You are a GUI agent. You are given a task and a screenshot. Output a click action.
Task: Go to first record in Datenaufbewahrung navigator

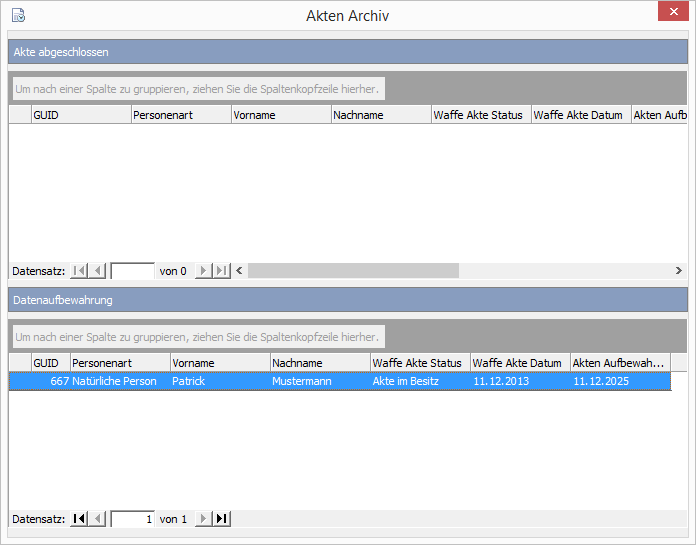tap(79, 519)
